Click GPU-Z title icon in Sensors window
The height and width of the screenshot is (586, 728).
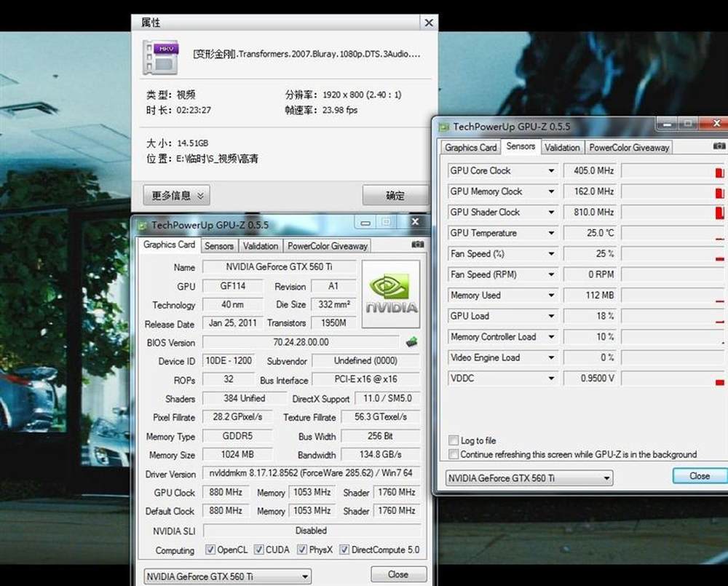444,127
